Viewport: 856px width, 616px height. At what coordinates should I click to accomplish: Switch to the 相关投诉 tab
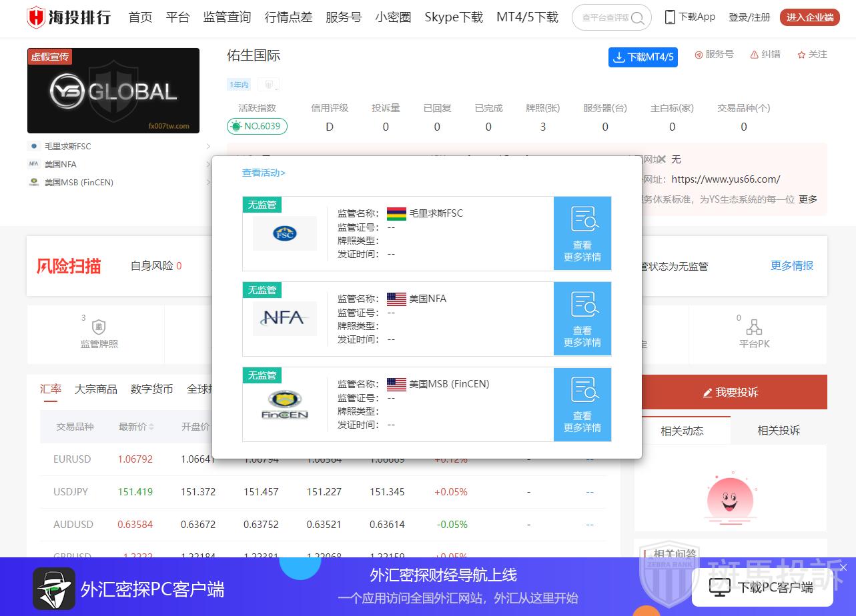(778, 431)
